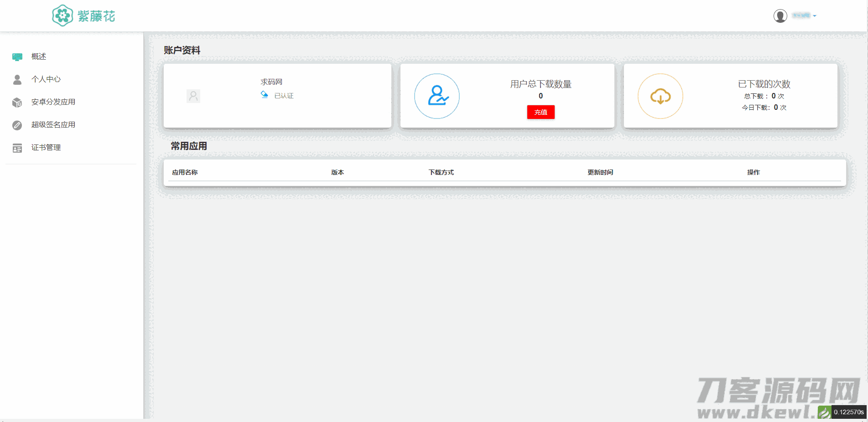Open the 个人中心 menu item
Image resolution: width=868 pixels, height=422 pixels.
pyautogui.click(x=46, y=79)
